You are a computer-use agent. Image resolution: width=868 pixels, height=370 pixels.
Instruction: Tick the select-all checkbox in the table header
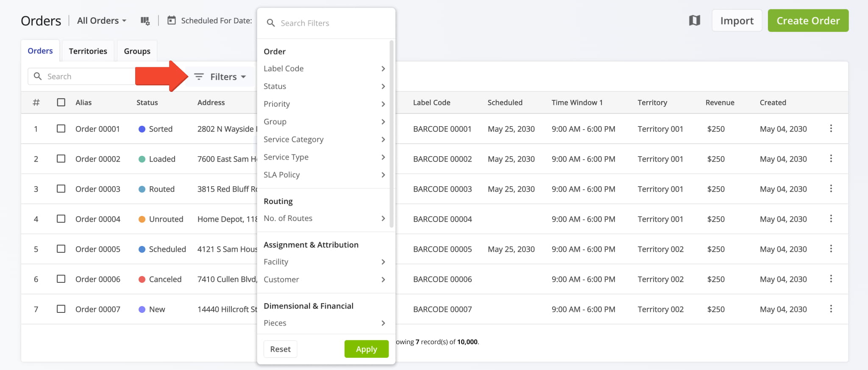pyautogui.click(x=61, y=102)
